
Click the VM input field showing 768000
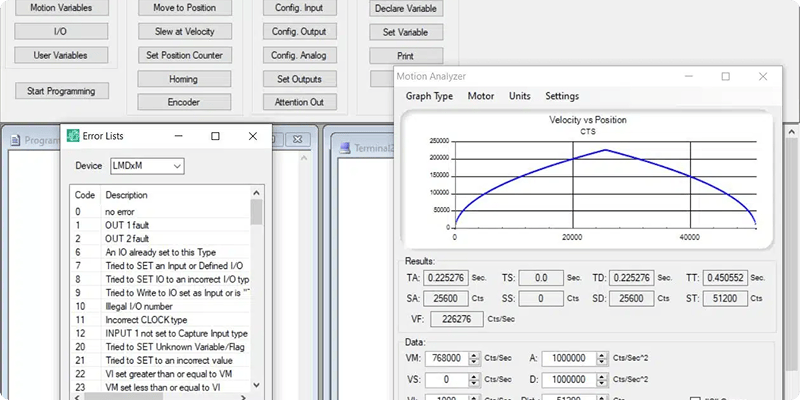[x=447, y=359]
